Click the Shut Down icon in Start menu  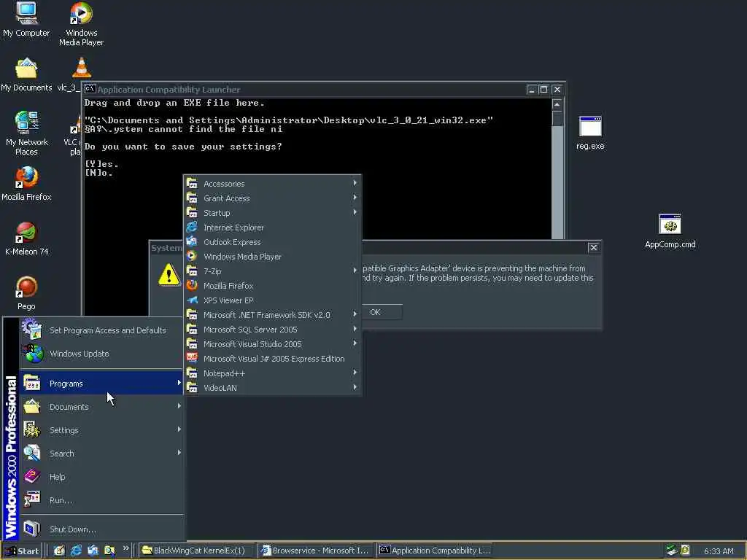(32, 529)
